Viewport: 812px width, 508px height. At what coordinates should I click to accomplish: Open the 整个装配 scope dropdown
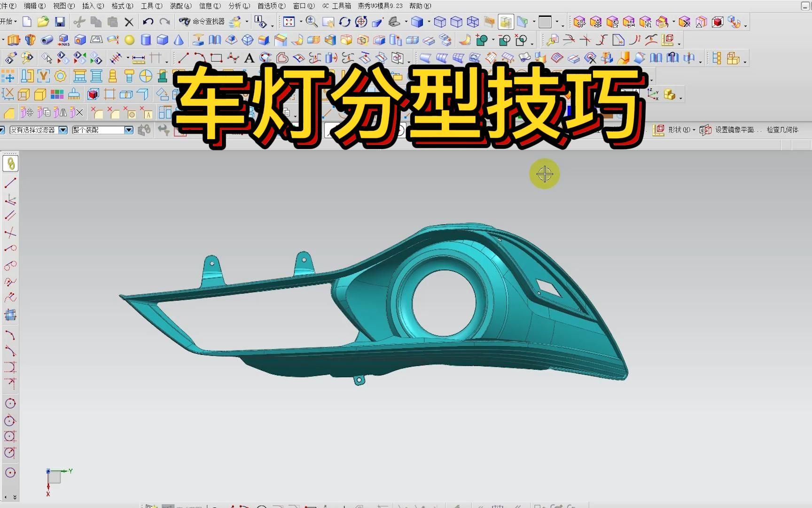click(128, 130)
